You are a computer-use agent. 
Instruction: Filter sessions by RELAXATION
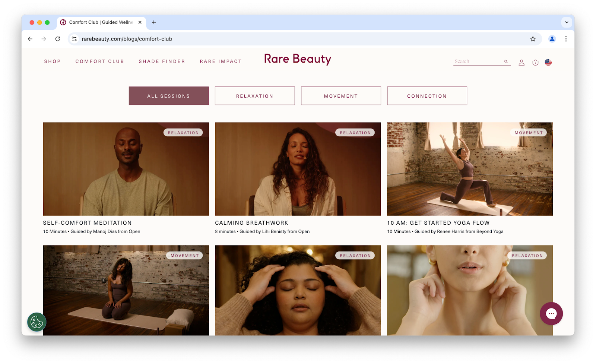255,96
